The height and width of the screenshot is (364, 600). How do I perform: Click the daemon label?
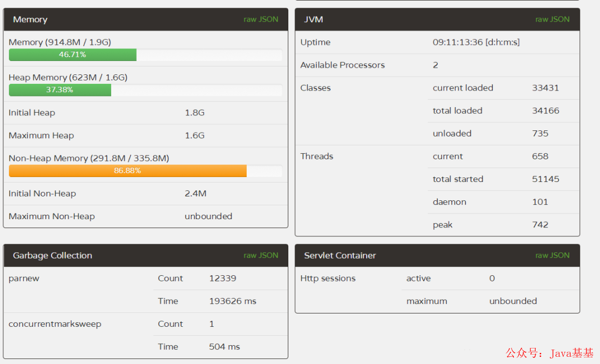click(449, 202)
